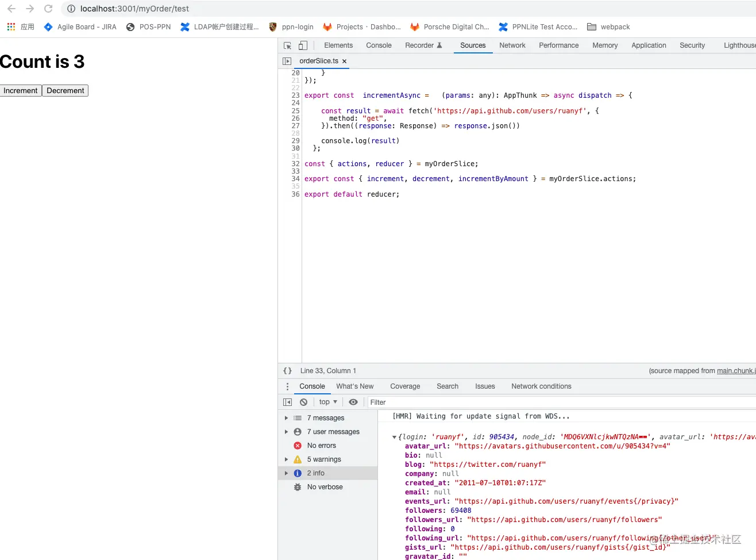Click the Decrement button
The image size is (756, 560).
(x=65, y=90)
